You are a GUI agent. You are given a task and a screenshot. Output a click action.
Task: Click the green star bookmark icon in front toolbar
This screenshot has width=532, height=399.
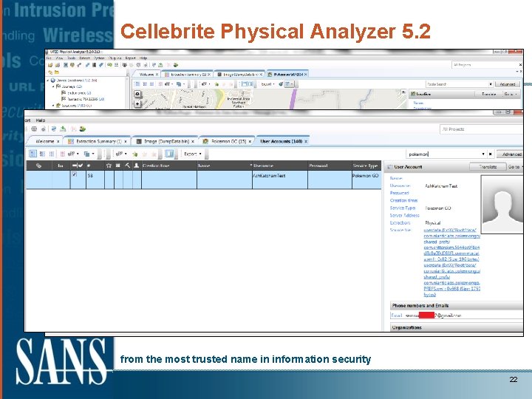click(x=135, y=154)
